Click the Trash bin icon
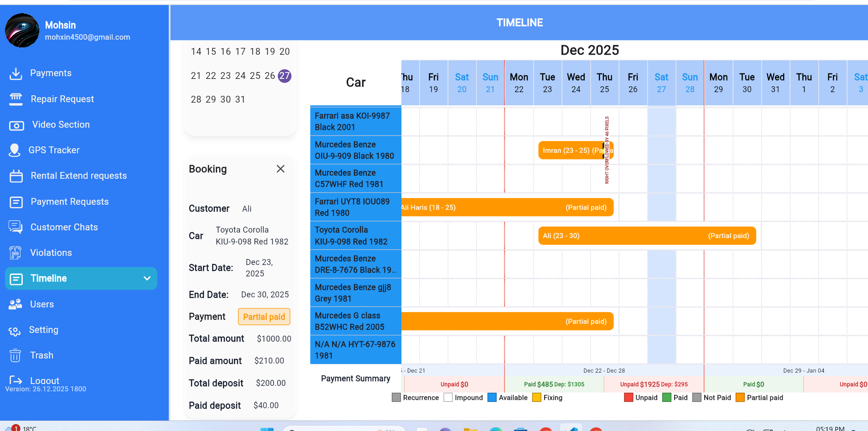 pos(16,355)
